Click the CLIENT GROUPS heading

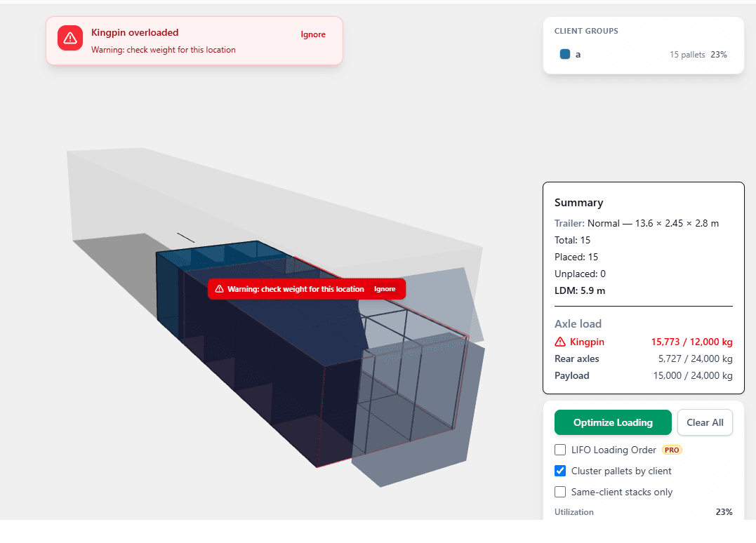tap(586, 31)
